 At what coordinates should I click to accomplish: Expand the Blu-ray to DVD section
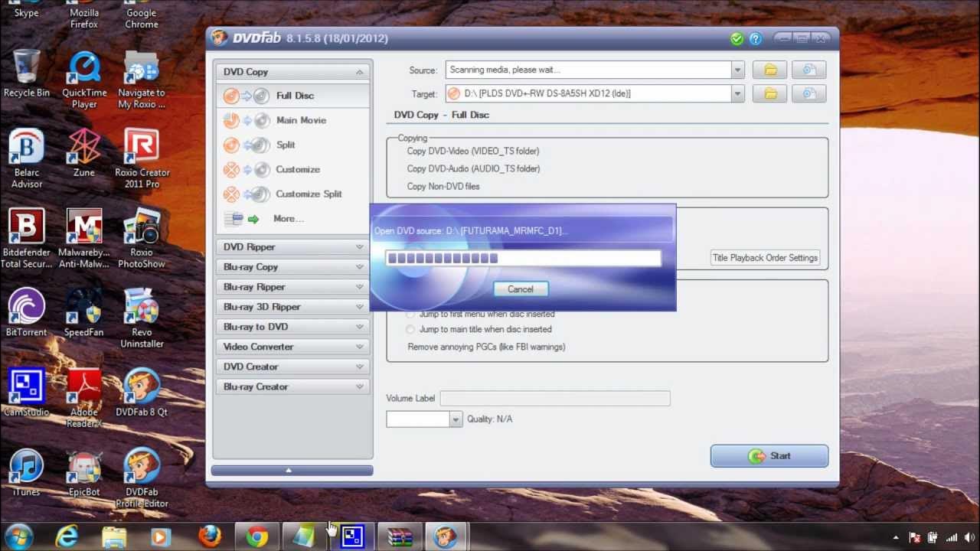point(360,327)
